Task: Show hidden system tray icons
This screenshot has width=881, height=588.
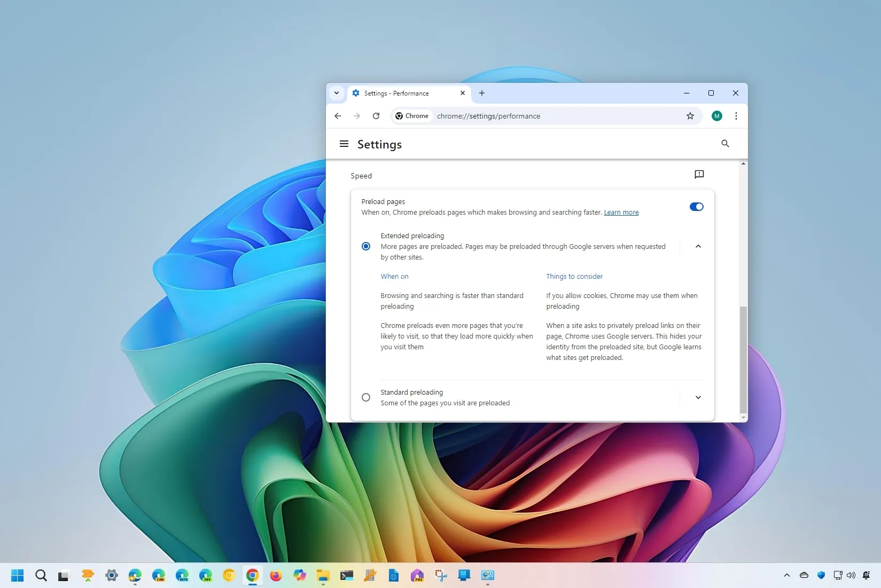Action: [786, 575]
